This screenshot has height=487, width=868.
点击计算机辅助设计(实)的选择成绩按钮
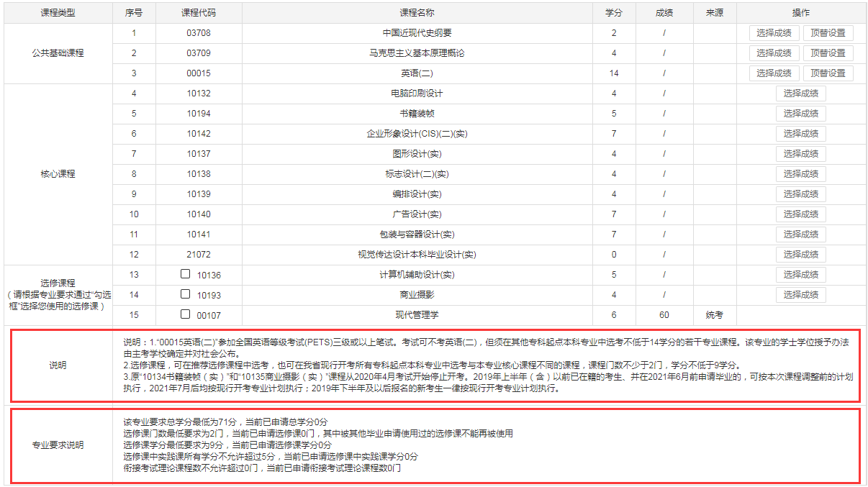800,274
